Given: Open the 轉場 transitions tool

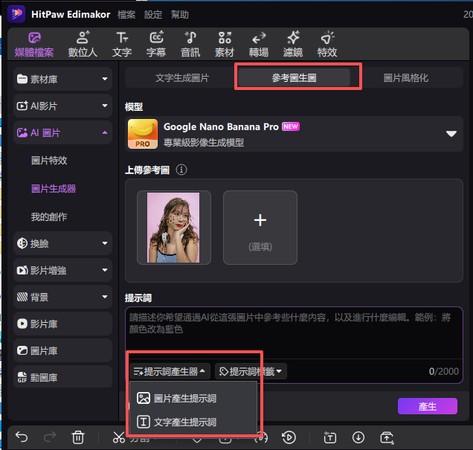Looking at the screenshot, I should pyautogui.click(x=259, y=45).
